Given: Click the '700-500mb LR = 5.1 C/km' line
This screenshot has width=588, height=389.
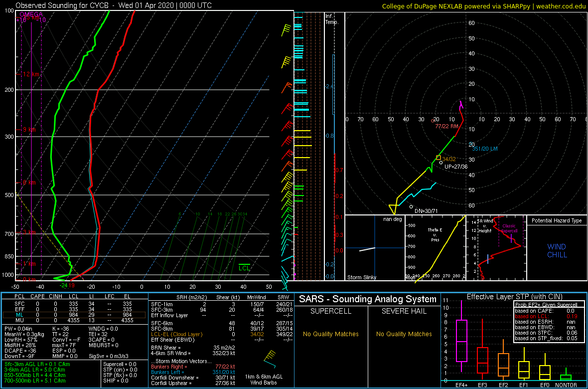Looking at the screenshot, I should [35, 380].
